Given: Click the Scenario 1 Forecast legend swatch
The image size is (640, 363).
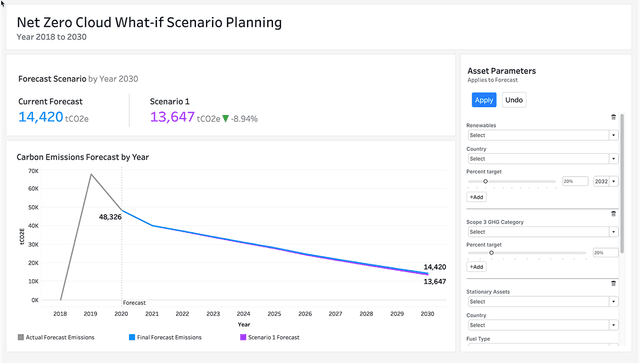Looking at the screenshot, I should pyautogui.click(x=243, y=337).
